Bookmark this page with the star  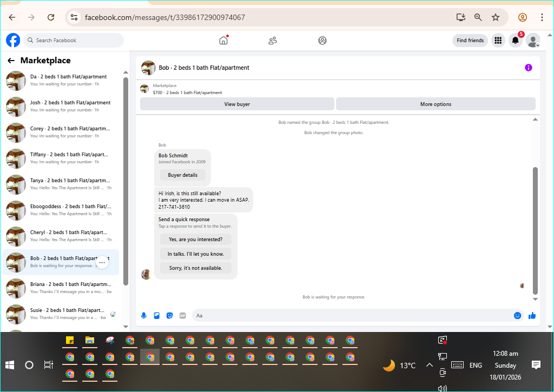click(x=496, y=17)
